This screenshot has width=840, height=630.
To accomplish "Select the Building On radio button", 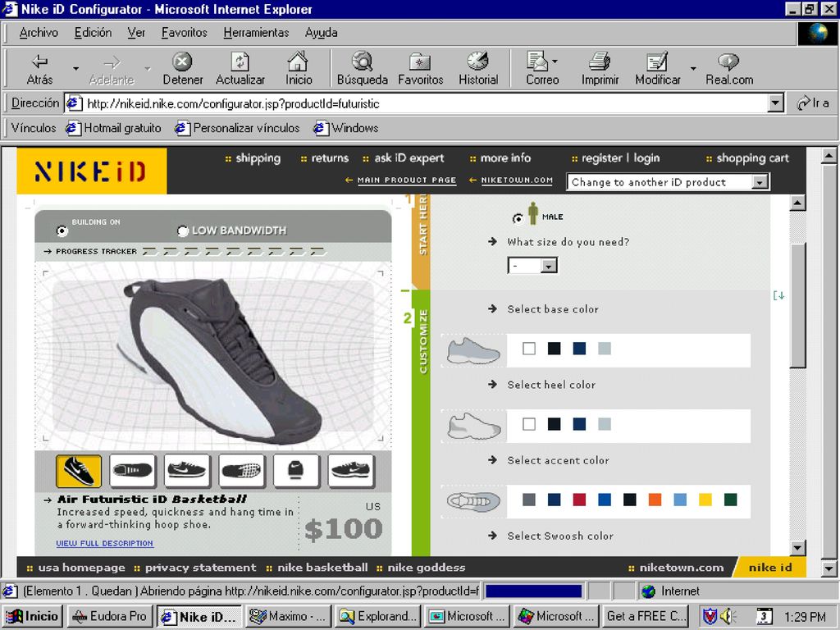I will (62, 231).
